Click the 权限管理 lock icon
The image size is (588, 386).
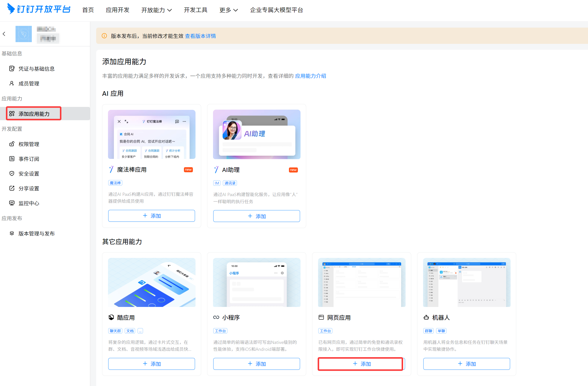(x=12, y=144)
